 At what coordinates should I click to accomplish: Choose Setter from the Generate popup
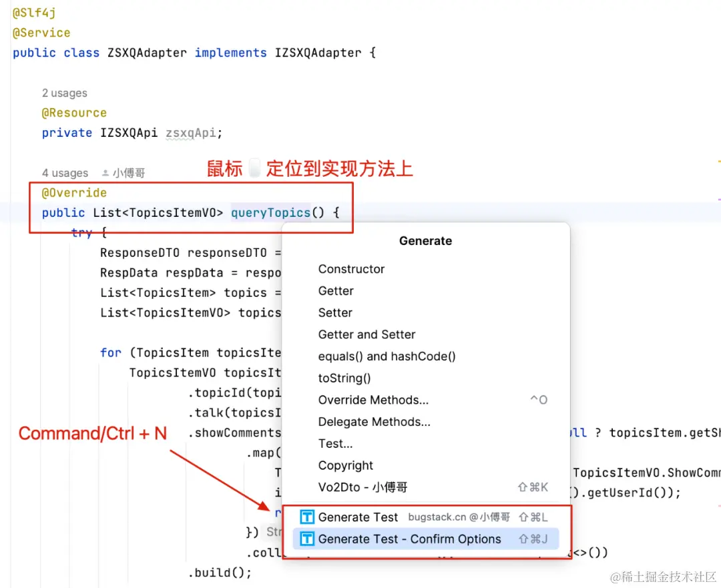tap(335, 312)
